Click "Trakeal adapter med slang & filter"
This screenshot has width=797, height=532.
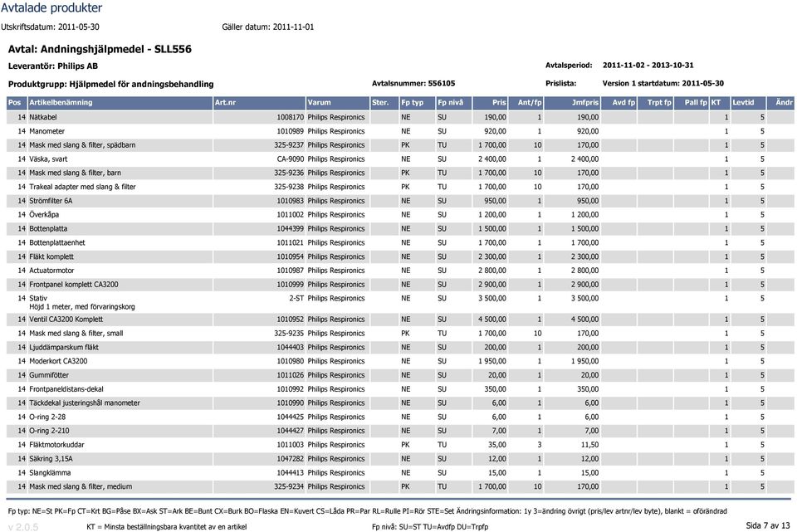[82, 187]
